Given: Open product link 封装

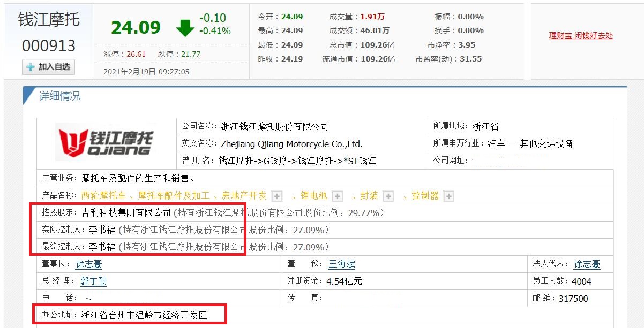Looking at the screenshot, I should click(369, 196).
